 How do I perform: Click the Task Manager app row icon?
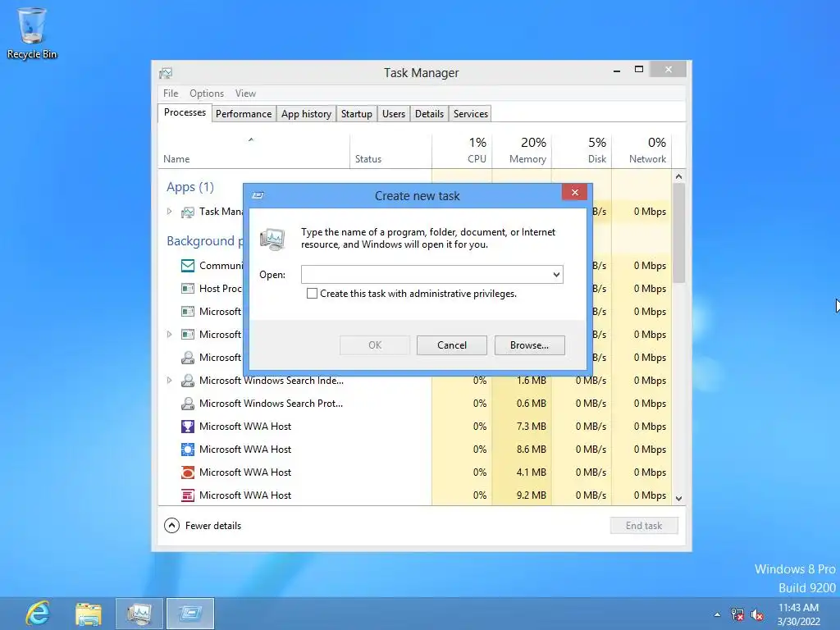[x=188, y=212]
